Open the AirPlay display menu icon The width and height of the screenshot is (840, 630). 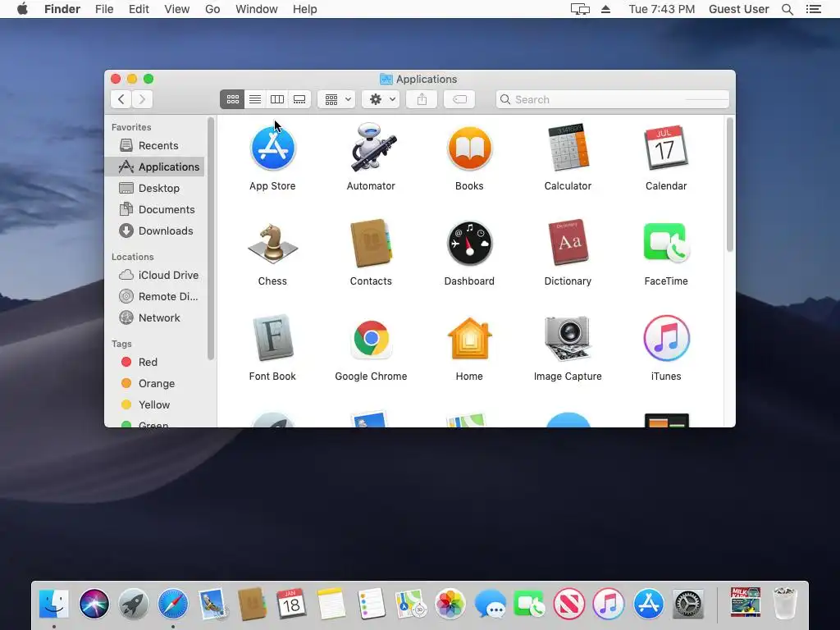click(580, 9)
